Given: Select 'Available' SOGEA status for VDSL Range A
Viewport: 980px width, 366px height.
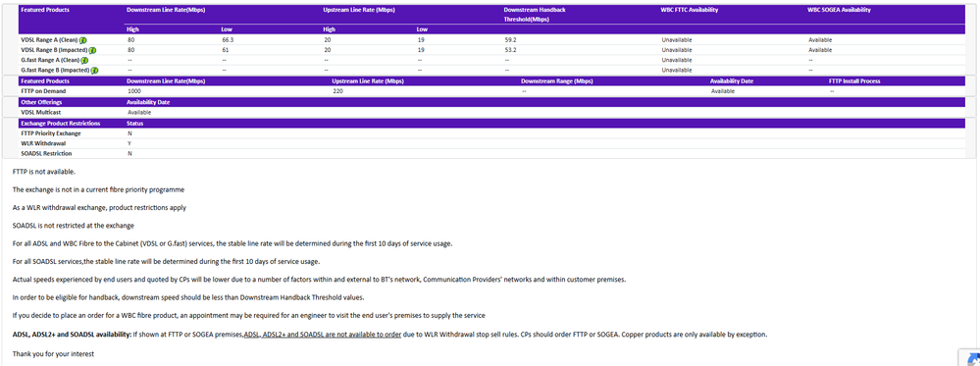Looking at the screenshot, I should (820, 40).
